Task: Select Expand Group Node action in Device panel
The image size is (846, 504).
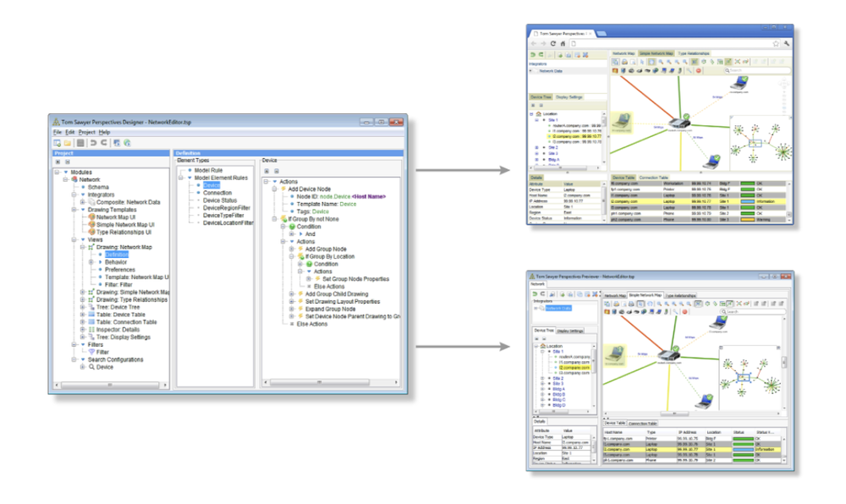Action: pyautogui.click(x=330, y=309)
